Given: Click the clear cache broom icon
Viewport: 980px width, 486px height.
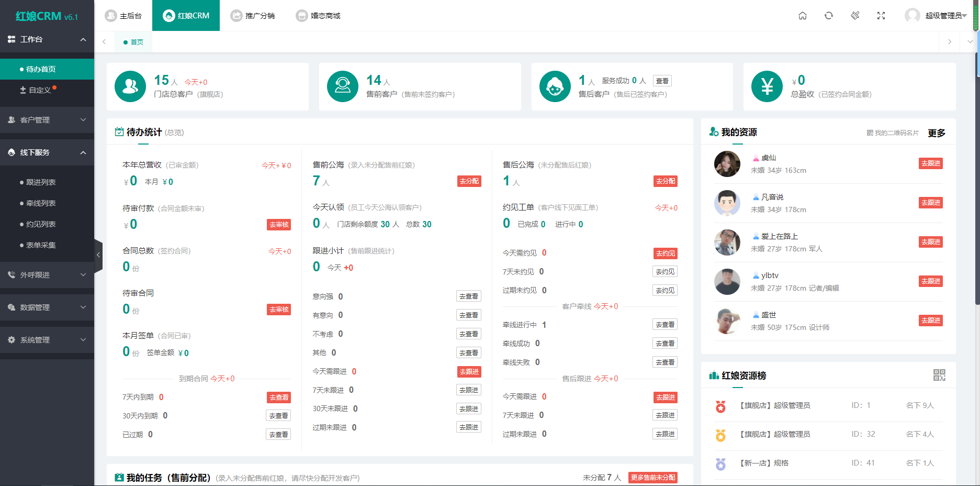Looking at the screenshot, I should [855, 16].
